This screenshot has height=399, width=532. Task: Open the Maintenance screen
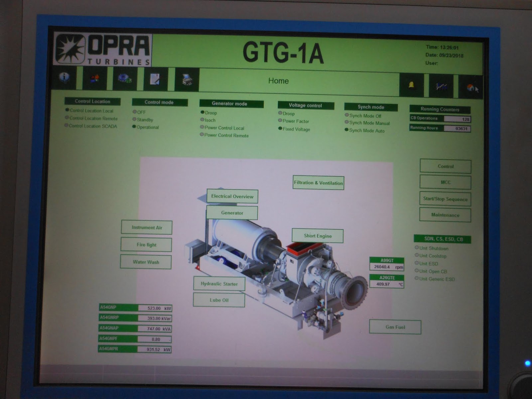[x=445, y=215]
